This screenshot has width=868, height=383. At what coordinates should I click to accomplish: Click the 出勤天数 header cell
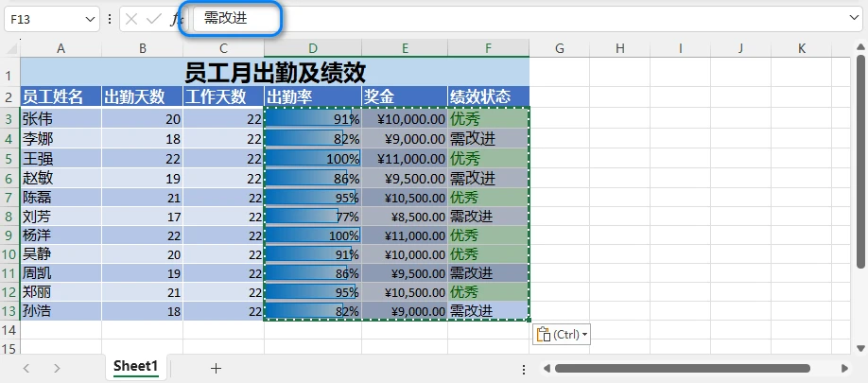[x=142, y=96]
